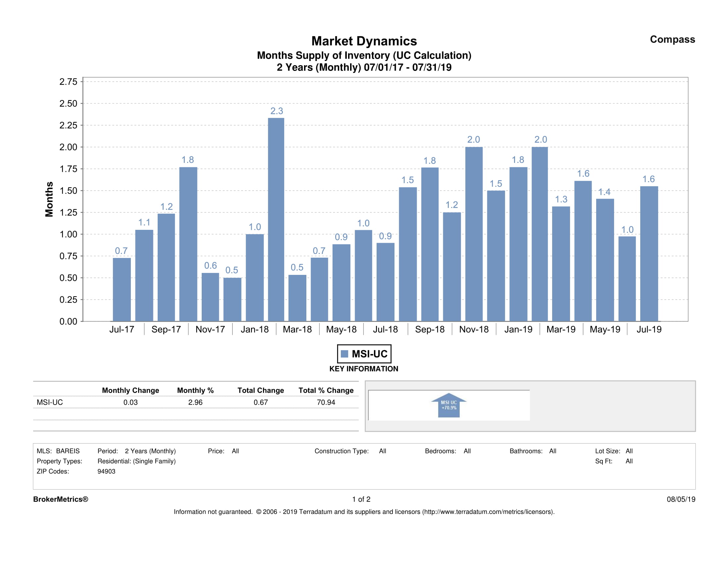Click the Nov-18 bar labeled 2.0
Viewport: 728px width, 563px height.
pyautogui.click(x=474, y=233)
